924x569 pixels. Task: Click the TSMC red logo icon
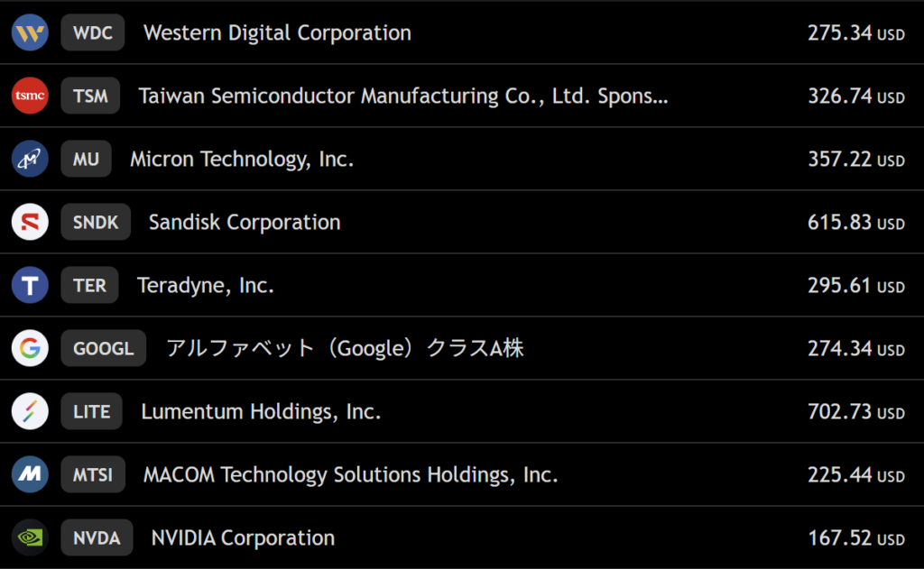point(30,96)
